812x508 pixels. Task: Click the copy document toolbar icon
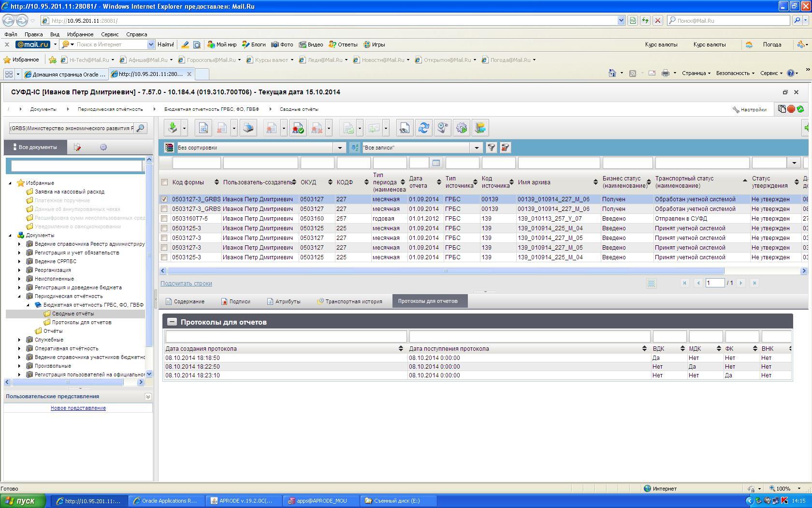coord(348,128)
